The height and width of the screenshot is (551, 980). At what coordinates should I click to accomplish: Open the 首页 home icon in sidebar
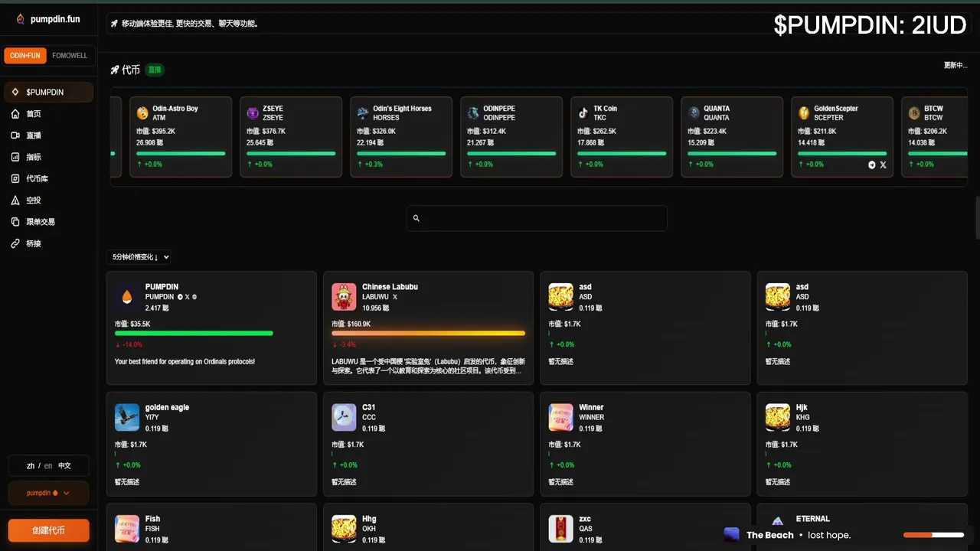click(x=15, y=114)
